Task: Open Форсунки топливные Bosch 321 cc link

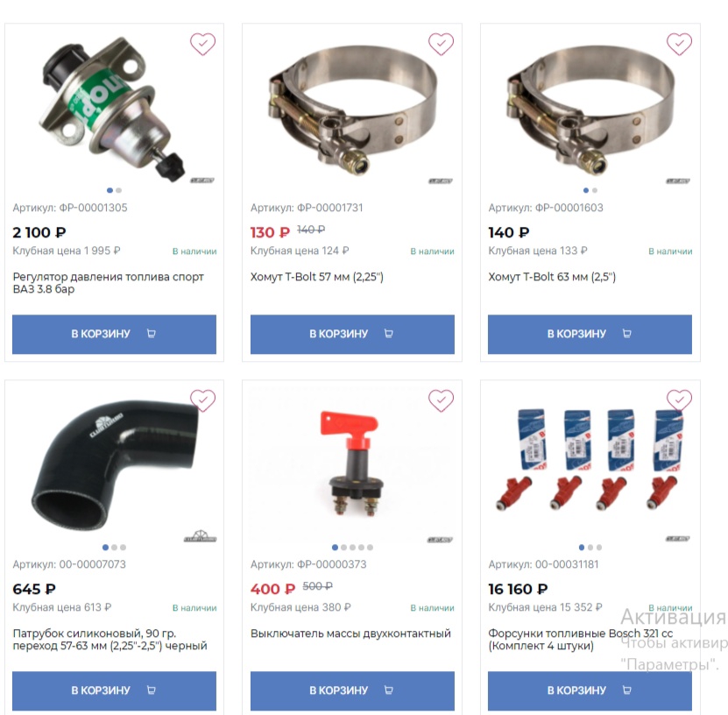Action: [x=580, y=640]
